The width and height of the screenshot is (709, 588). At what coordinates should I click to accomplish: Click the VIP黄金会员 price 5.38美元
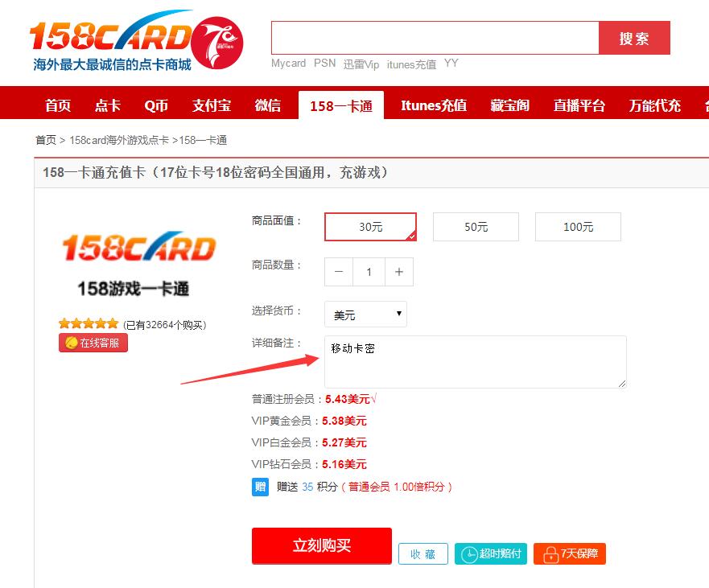tap(344, 421)
